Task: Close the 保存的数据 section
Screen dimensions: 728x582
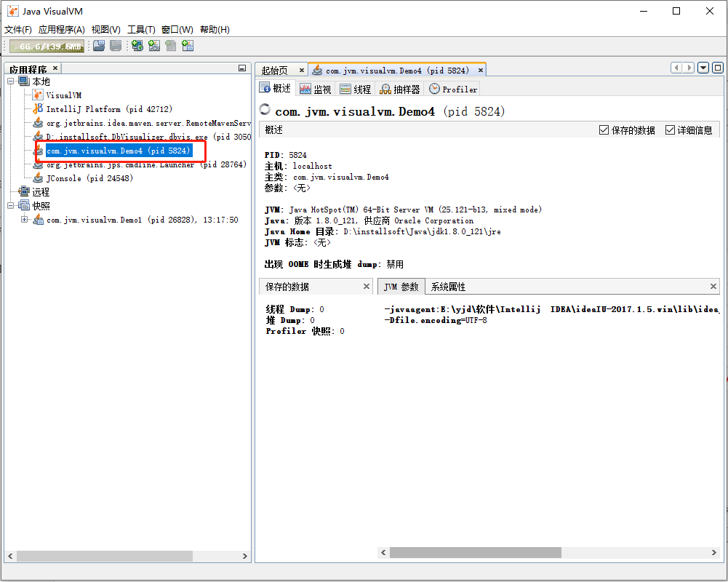Action: pyautogui.click(x=367, y=286)
